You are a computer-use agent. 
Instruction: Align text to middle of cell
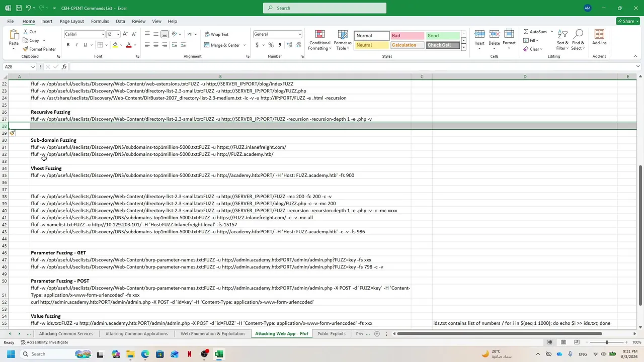pyautogui.click(x=156, y=34)
